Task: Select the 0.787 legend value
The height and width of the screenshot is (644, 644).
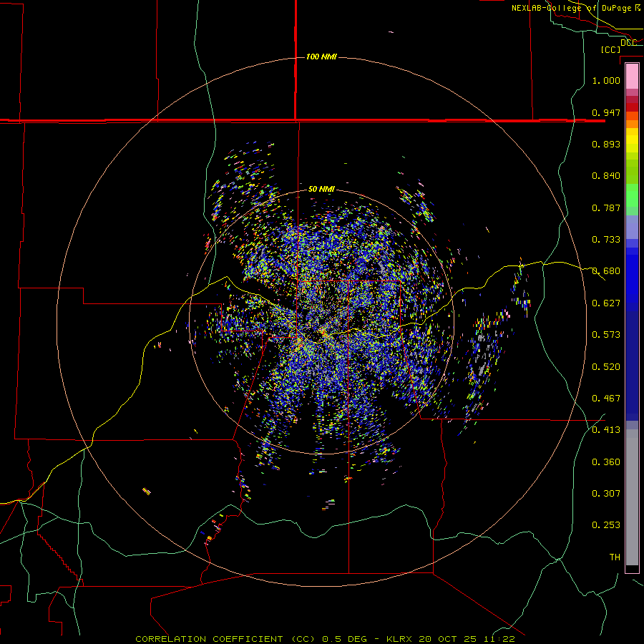Action: tap(606, 208)
